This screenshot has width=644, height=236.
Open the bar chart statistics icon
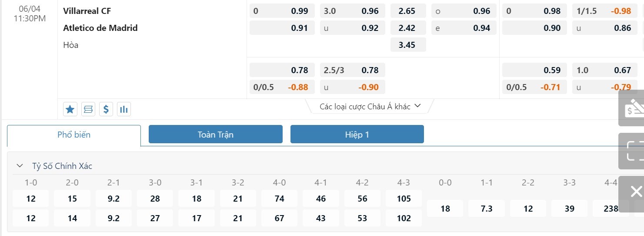click(124, 109)
